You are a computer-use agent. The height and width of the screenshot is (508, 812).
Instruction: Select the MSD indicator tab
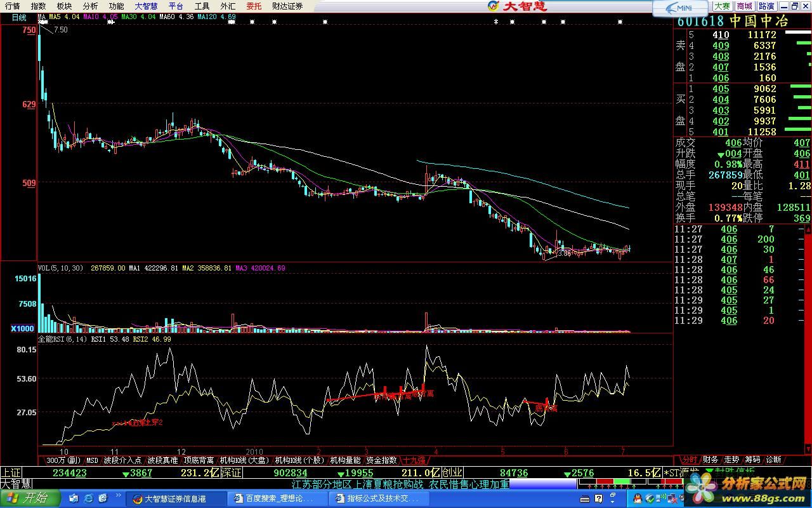click(93, 460)
